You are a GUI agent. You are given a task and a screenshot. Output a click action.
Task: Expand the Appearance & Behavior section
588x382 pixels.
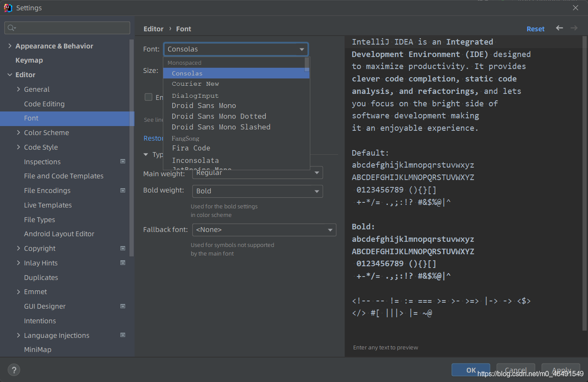[10, 46]
